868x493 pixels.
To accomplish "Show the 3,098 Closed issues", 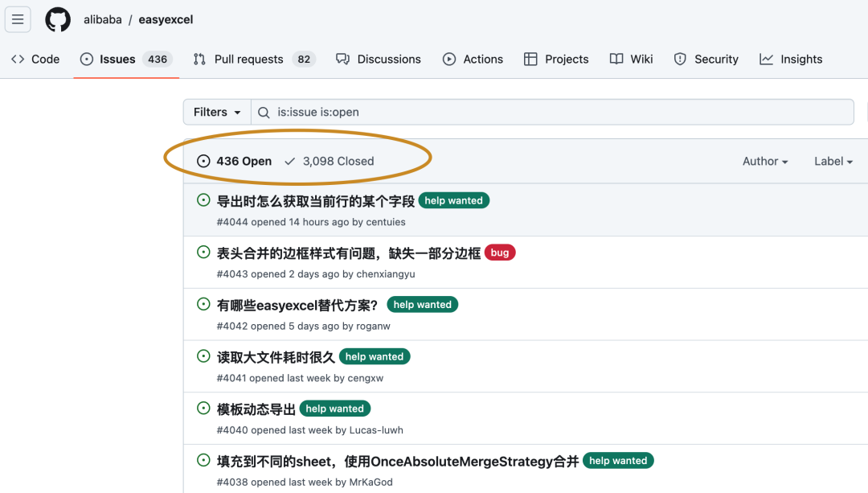I will 329,161.
